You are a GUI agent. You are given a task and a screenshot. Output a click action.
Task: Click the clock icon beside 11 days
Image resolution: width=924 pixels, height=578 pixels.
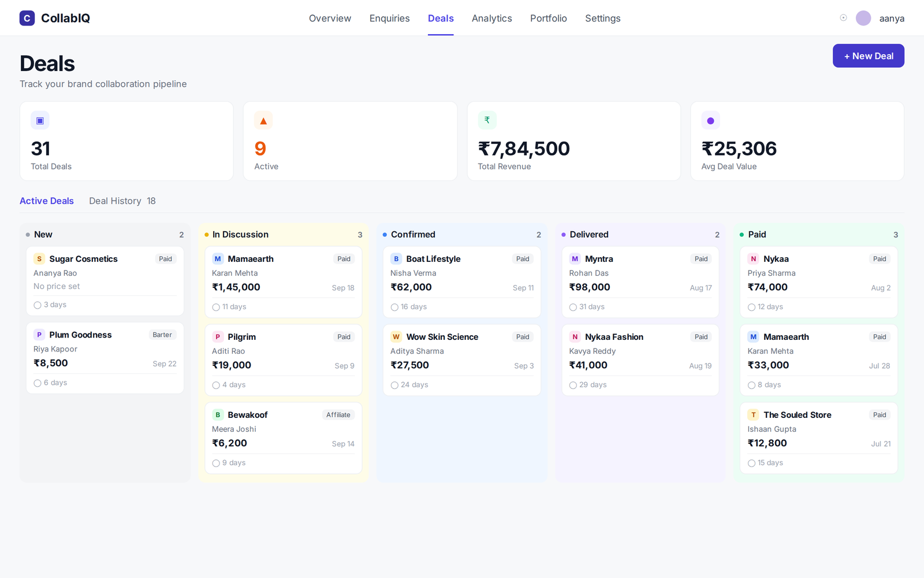coord(216,307)
